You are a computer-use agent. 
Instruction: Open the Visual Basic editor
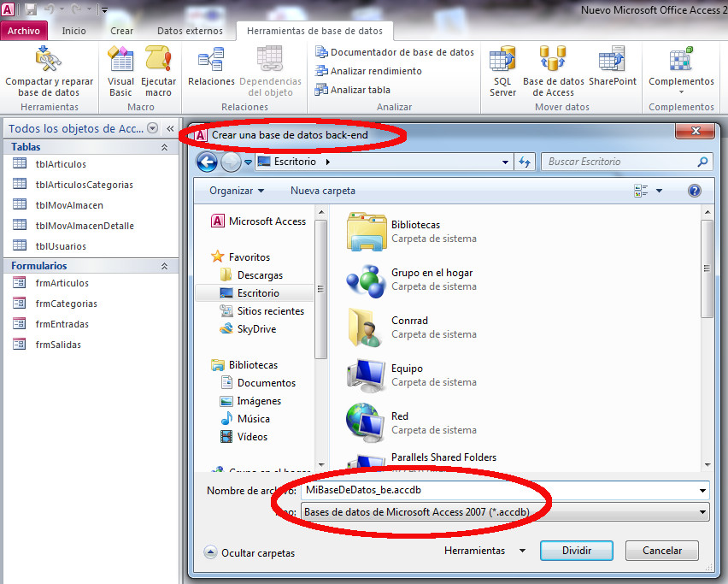120,71
